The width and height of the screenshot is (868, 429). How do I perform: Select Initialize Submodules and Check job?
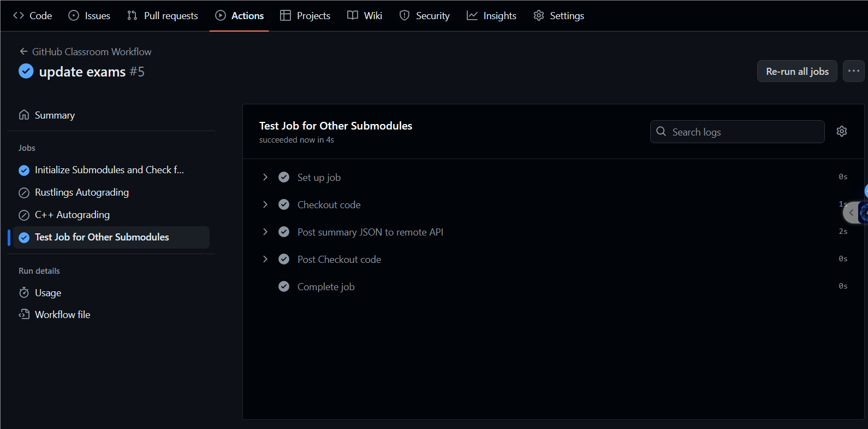click(111, 170)
